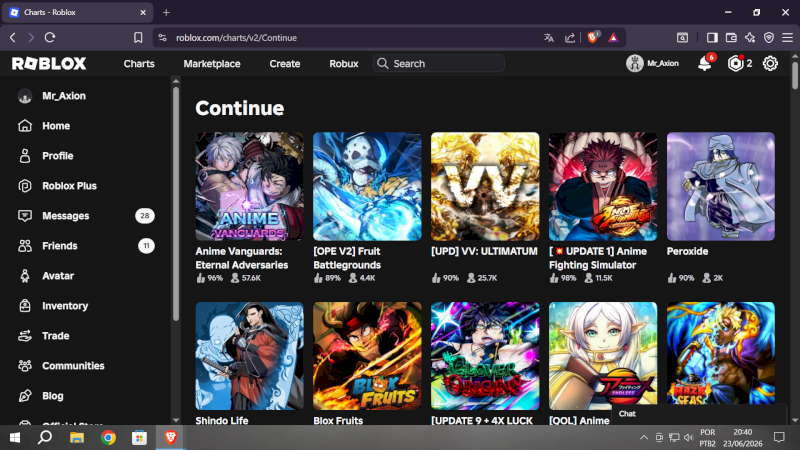
Task: Open the Friends link with 11 badge
Action: 86,246
